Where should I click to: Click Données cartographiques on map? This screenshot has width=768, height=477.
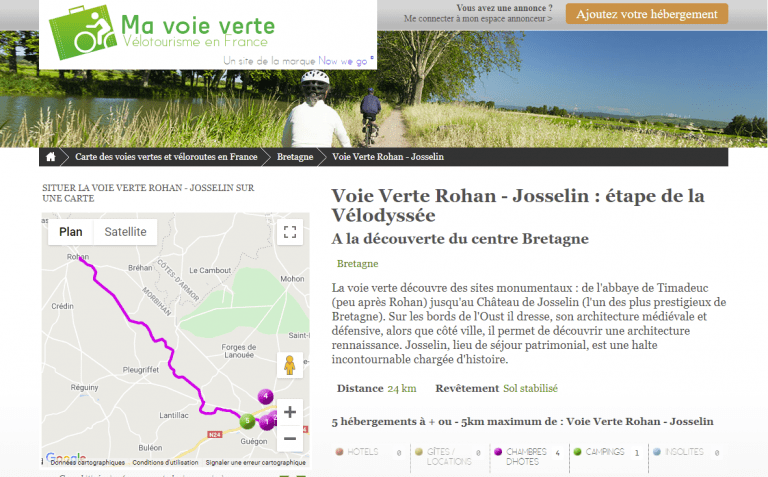coord(88,462)
